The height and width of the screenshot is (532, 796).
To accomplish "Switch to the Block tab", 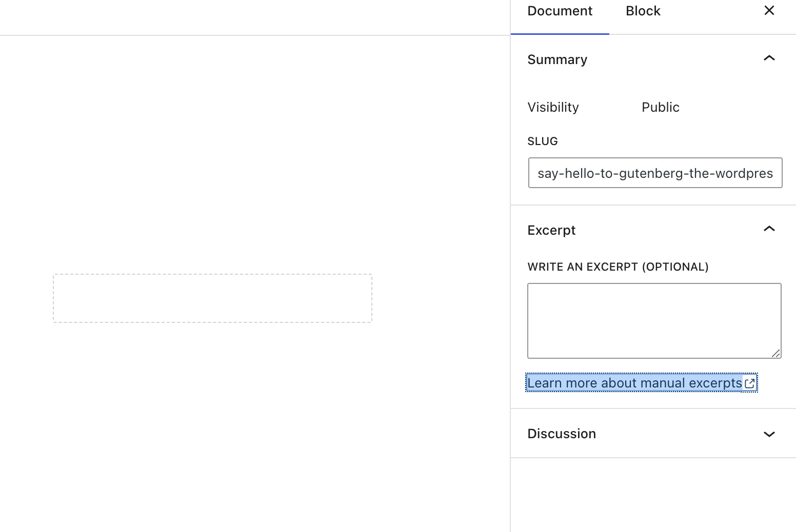I will [643, 11].
